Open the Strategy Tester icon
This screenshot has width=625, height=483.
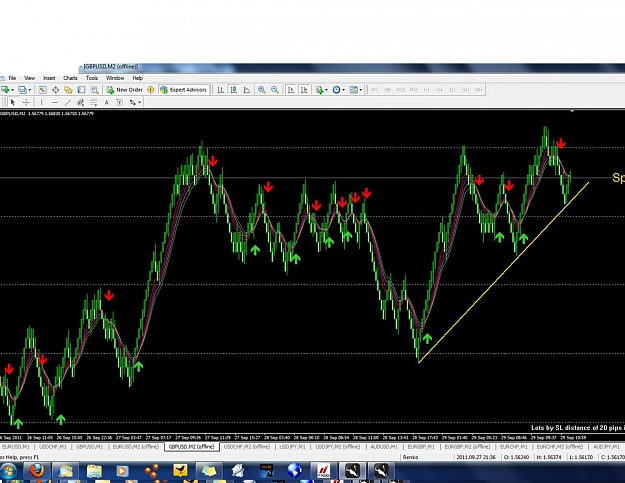pos(94,90)
